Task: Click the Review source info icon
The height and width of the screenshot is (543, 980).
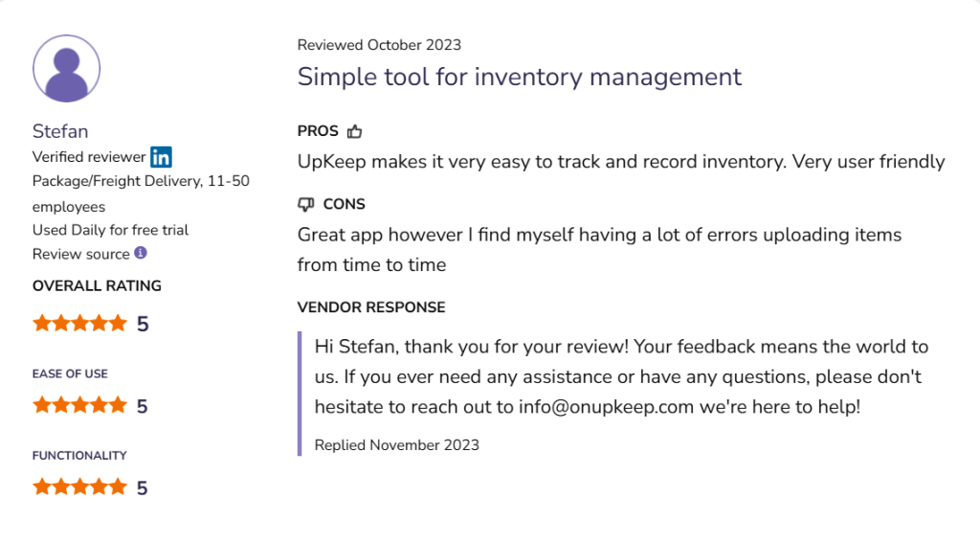Action: click(141, 253)
